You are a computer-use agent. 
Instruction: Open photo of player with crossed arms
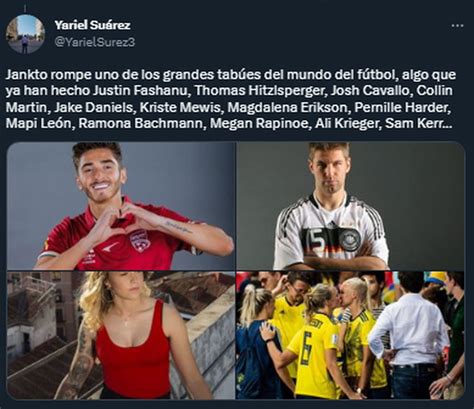point(350,206)
